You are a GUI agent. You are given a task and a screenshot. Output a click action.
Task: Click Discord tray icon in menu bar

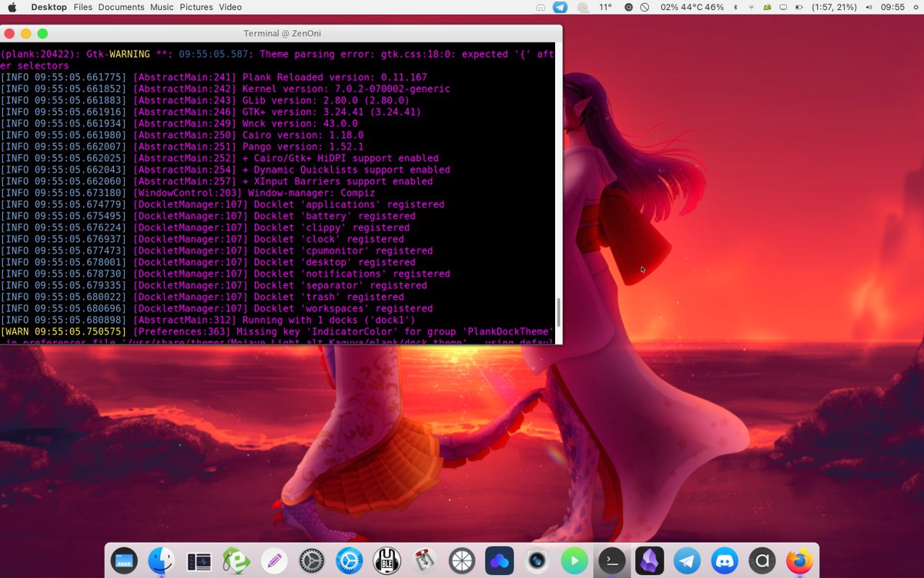point(541,7)
